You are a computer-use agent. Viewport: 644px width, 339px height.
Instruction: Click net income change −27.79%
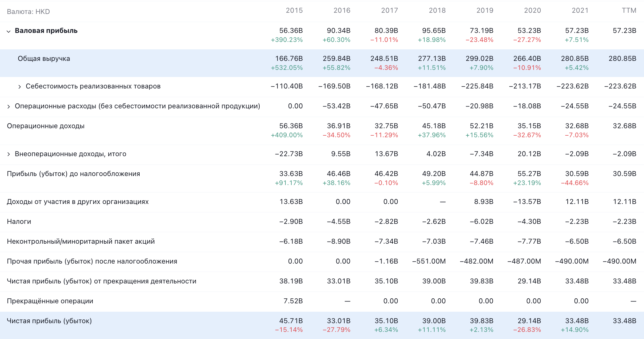(x=336, y=330)
